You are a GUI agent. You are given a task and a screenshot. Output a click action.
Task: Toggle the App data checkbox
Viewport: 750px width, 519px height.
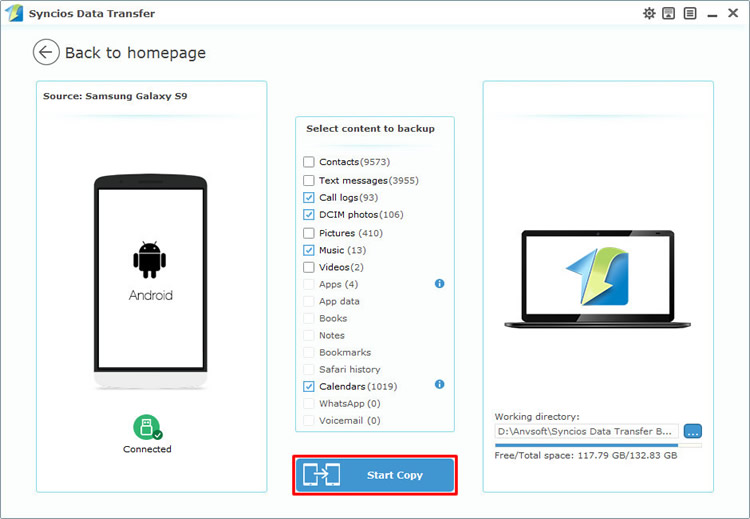[309, 301]
